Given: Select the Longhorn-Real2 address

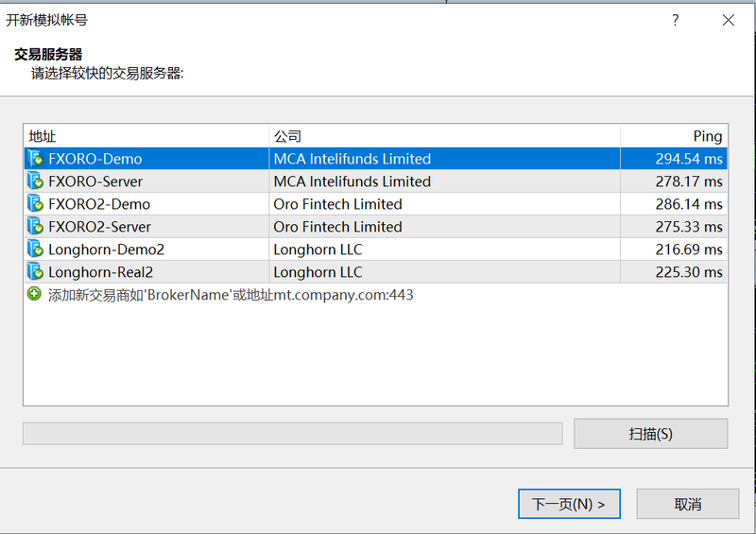Looking at the screenshot, I should point(101,272).
